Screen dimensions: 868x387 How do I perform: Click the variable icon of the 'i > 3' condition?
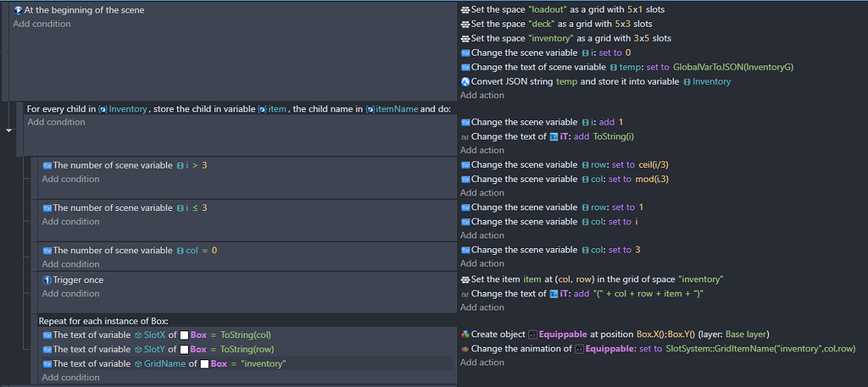[x=47, y=165]
